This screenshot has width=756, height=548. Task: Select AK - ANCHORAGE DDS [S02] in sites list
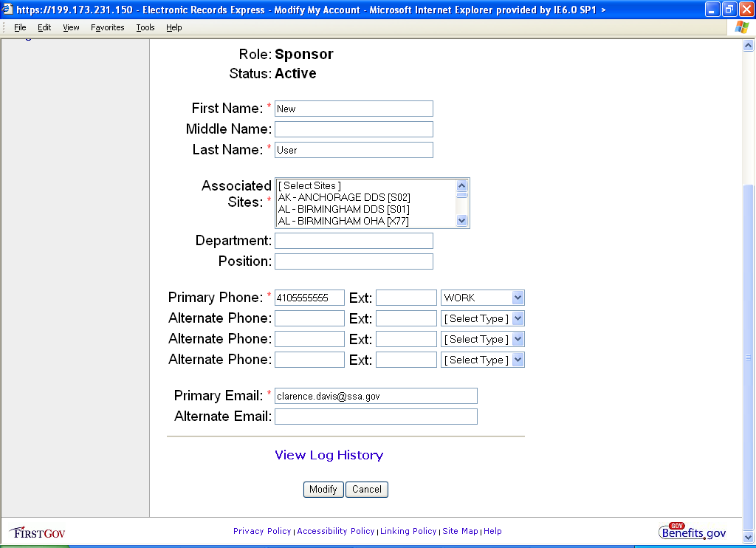click(344, 197)
